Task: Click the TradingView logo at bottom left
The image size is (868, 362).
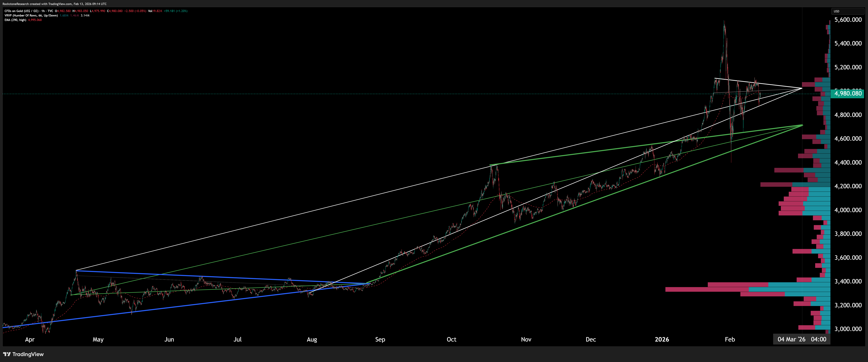Action: tap(23, 354)
